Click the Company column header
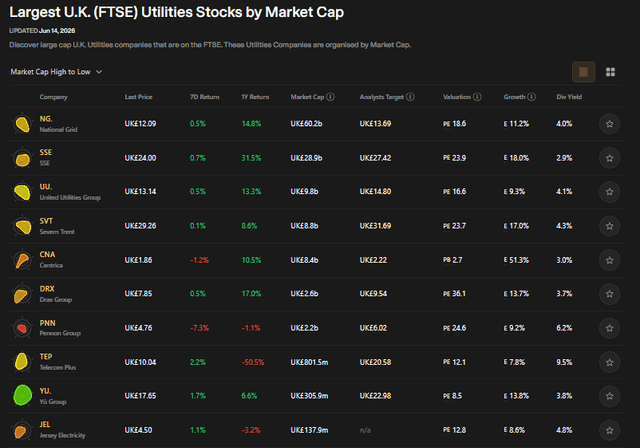640x448 pixels. pyautogui.click(x=53, y=97)
